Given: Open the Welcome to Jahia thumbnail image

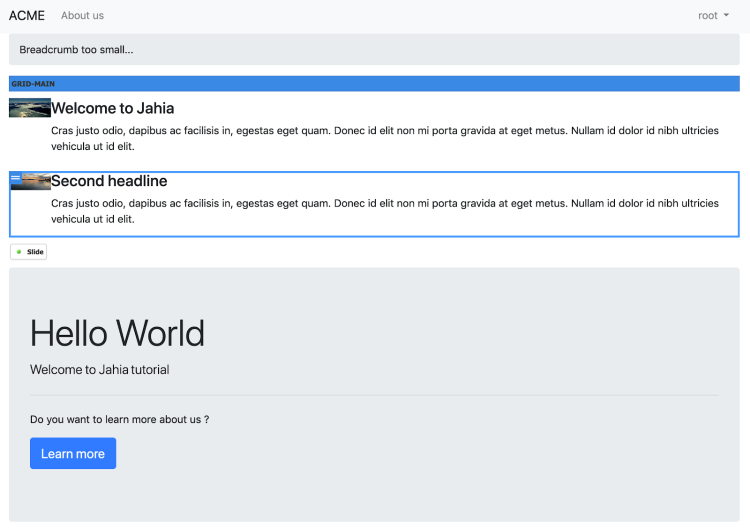Looking at the screenshot, I should coord(30,108).
